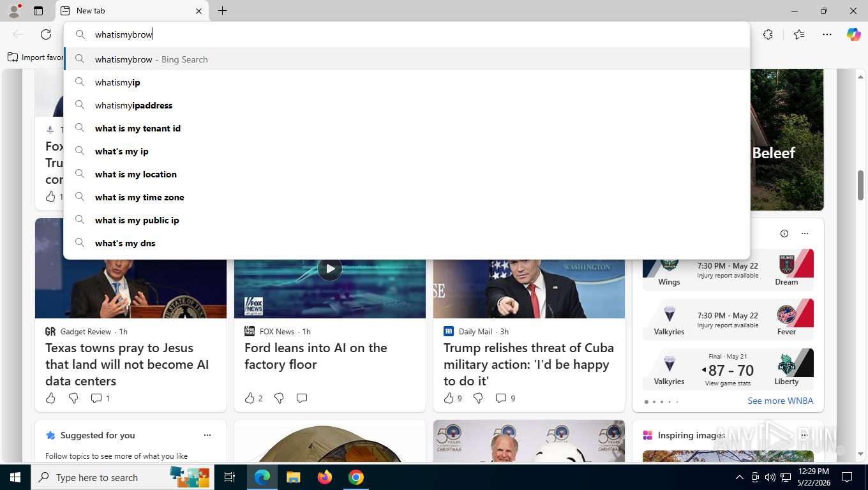
Task: Open the browser profile icon
Action: pyautogui.click(x=13, y=10)
